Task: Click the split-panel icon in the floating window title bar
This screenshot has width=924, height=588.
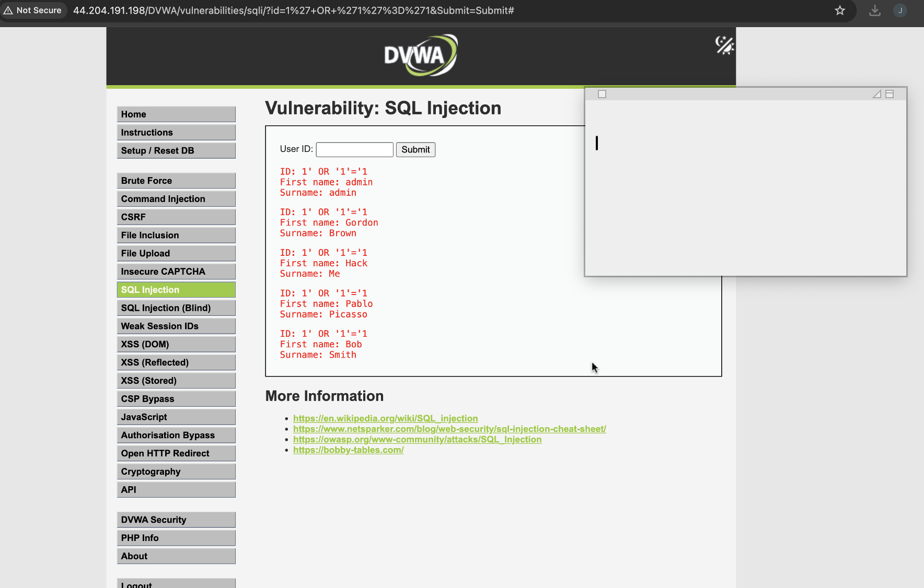Action: coord(890,94)
